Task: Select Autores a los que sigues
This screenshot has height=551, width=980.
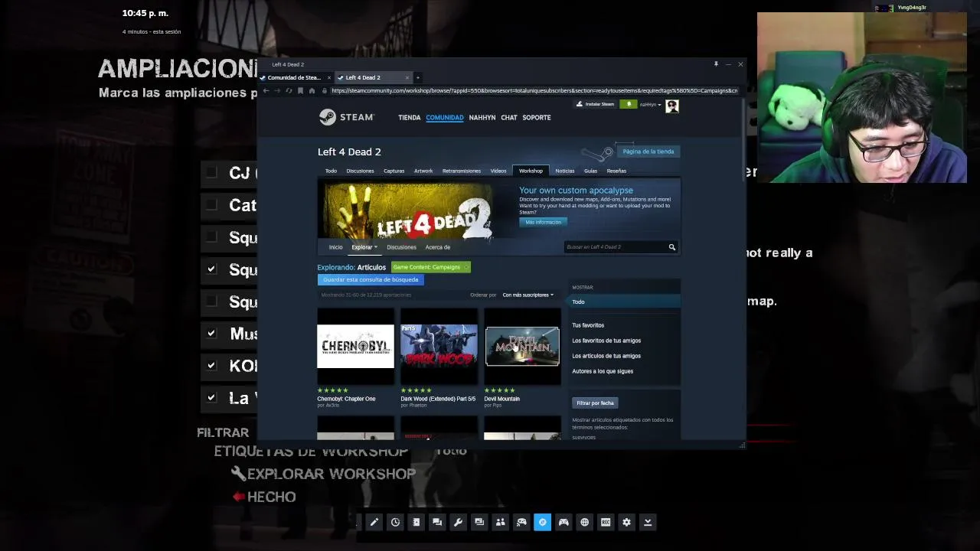Action: 603,371
